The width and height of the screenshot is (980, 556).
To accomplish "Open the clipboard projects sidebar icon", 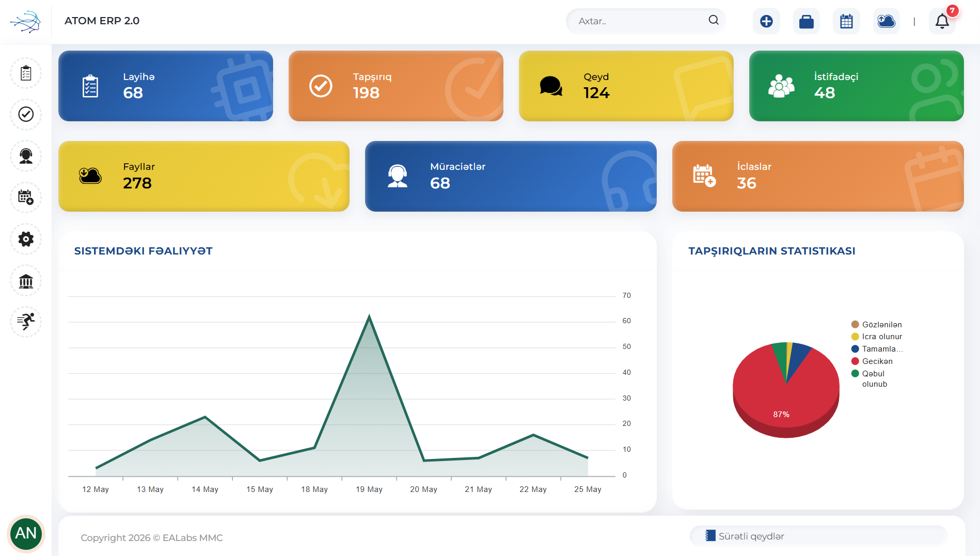I will coord(26,73).
